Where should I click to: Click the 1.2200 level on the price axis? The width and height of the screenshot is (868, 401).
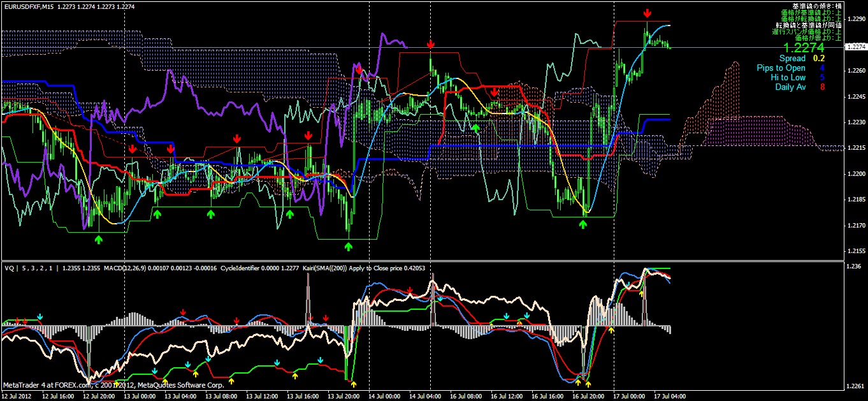(x=855, y=173)
